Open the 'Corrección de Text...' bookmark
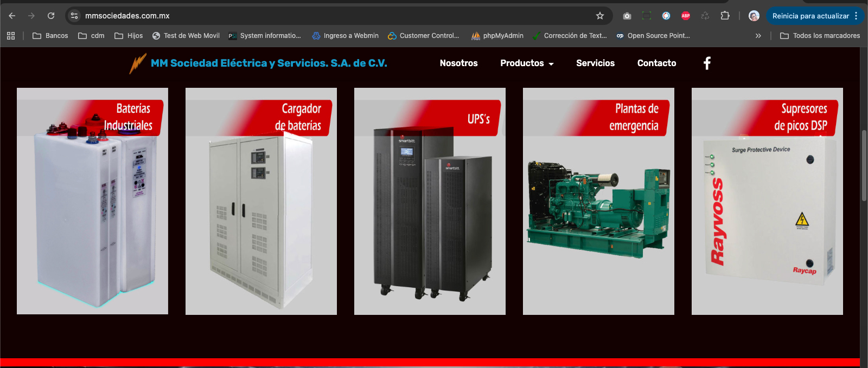The height and width of the screenshot is (368, 868). pos(570,36)
